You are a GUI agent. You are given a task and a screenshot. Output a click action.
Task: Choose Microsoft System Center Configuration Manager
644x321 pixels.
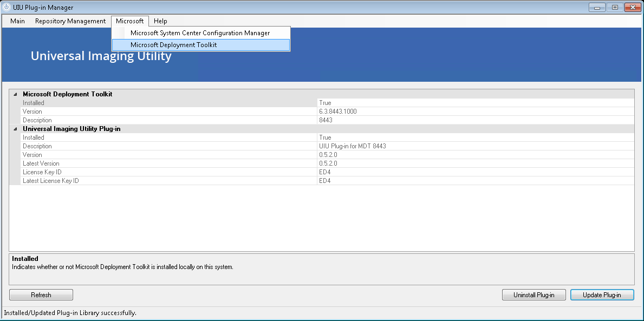click(x=200, y=33)
